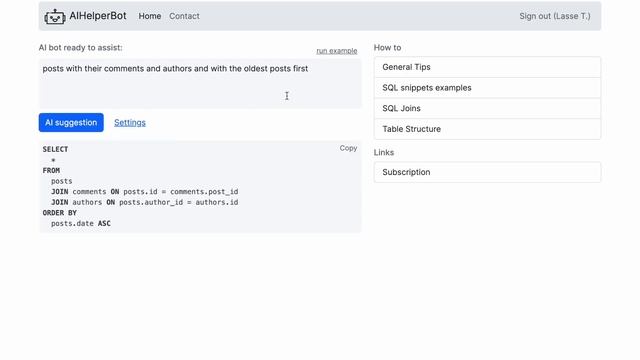This screenshot has height=360, width=640.
Task: Open the Home navigation item
Action: [150, 16]
